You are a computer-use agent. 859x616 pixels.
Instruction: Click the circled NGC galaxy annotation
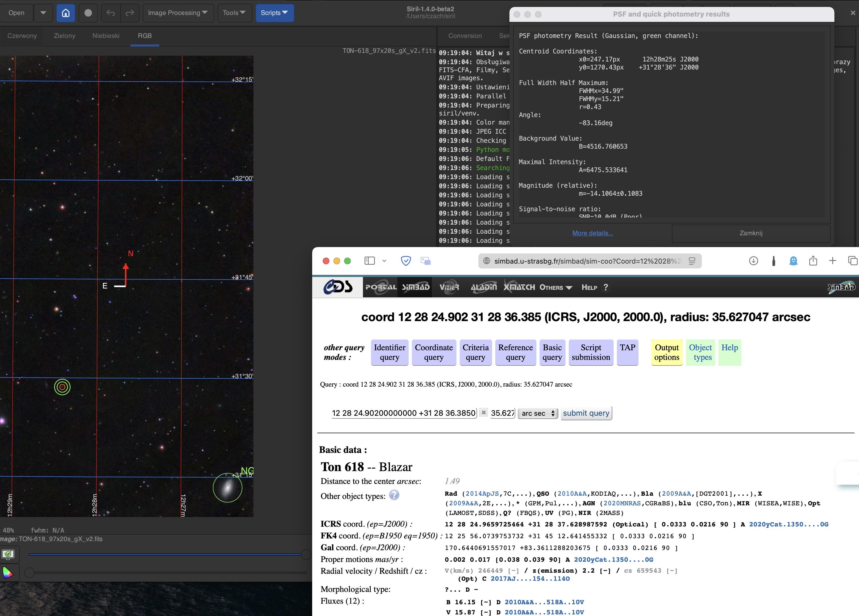pos(227,488)
